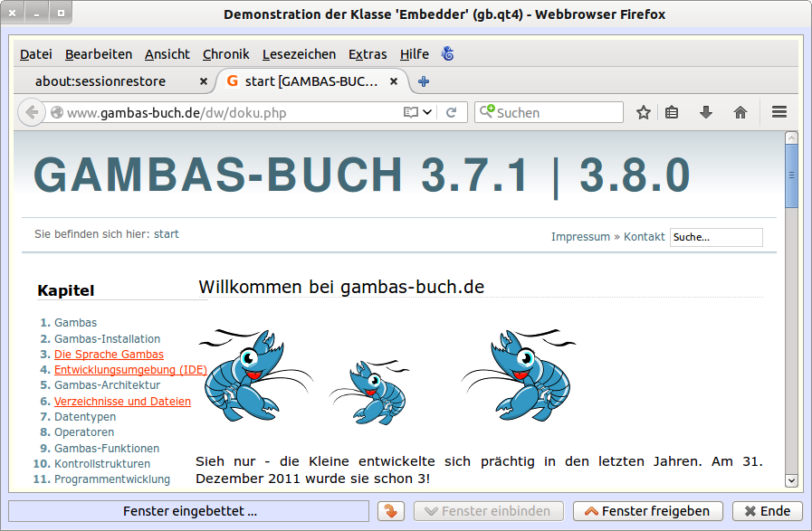812x531 pixels.
Task: Click the page Suche input field
Action: tap(715, 237)
